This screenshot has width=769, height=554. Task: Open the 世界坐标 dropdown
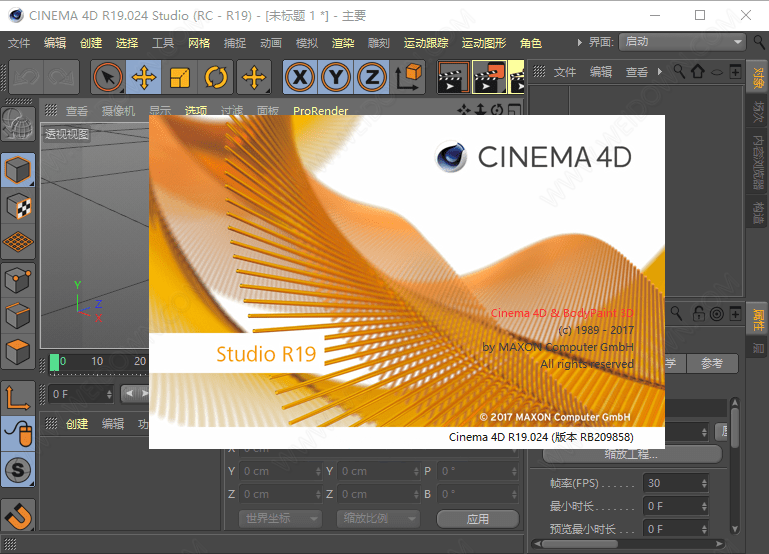pyautogui.click(x=280, y=519)
